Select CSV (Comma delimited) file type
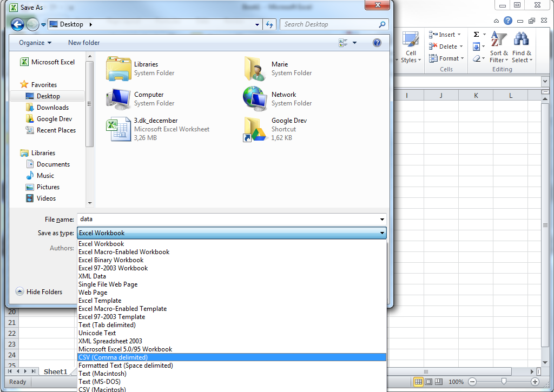The image size is (554, 392). 232,357
